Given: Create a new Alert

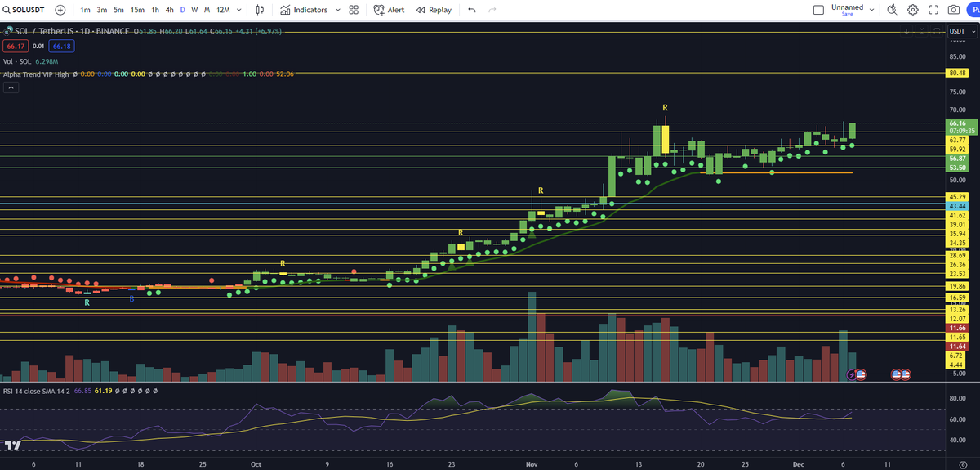Looking at the screenshot, I should (x=389, y=10).
